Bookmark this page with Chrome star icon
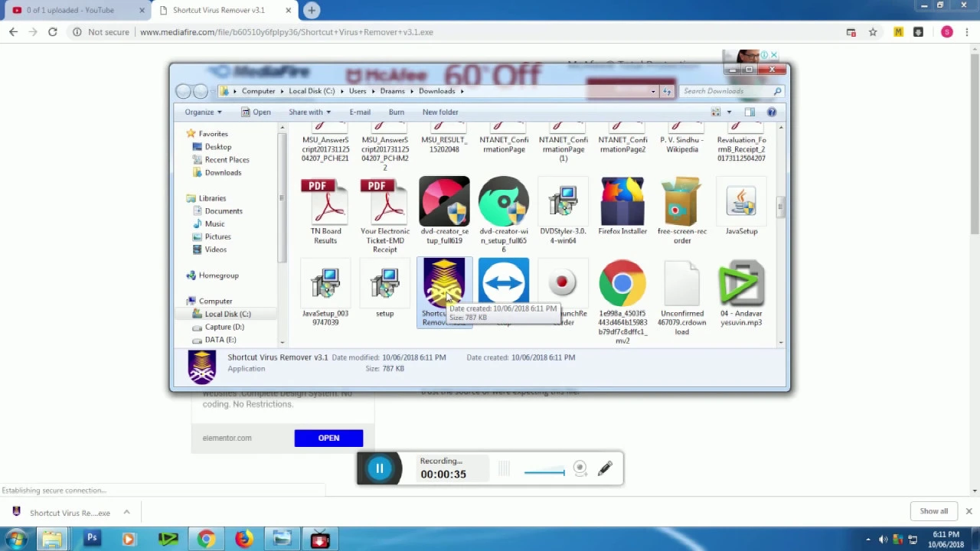This screenshot has width=980, height=551. click(873, 32)
